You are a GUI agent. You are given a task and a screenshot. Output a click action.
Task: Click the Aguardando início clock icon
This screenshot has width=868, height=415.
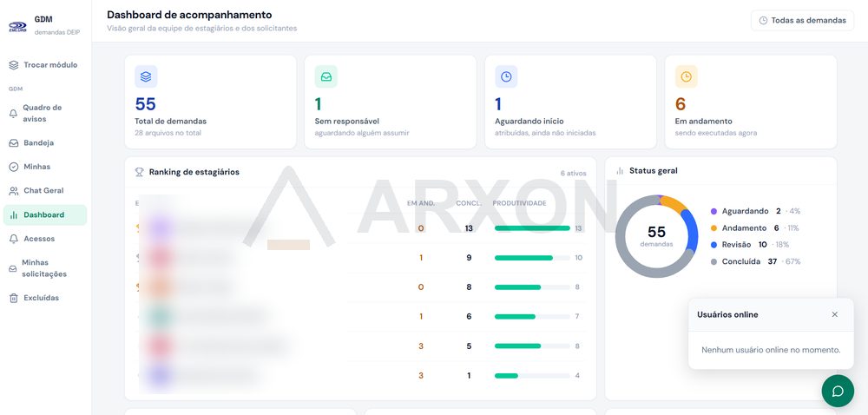click(x=506, y=77)
